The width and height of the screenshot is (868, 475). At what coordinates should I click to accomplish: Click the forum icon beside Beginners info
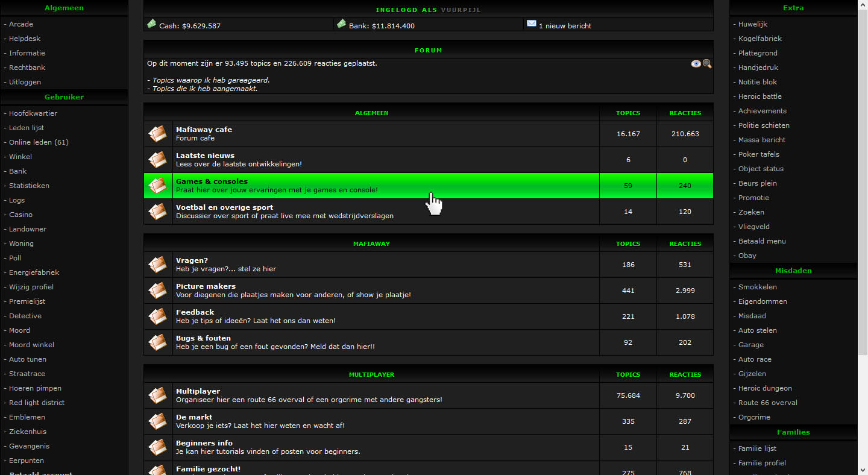(x=158, y=447)
